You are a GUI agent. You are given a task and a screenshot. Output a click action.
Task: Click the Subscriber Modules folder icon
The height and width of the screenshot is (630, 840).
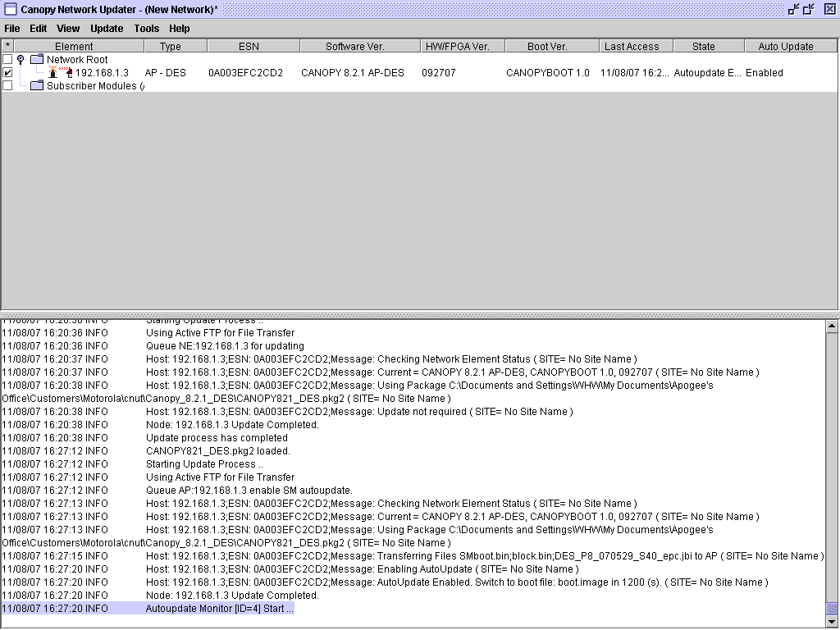point(37,86)
